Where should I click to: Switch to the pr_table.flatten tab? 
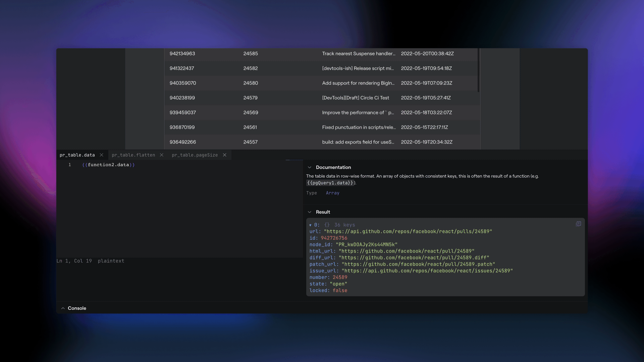133,155
